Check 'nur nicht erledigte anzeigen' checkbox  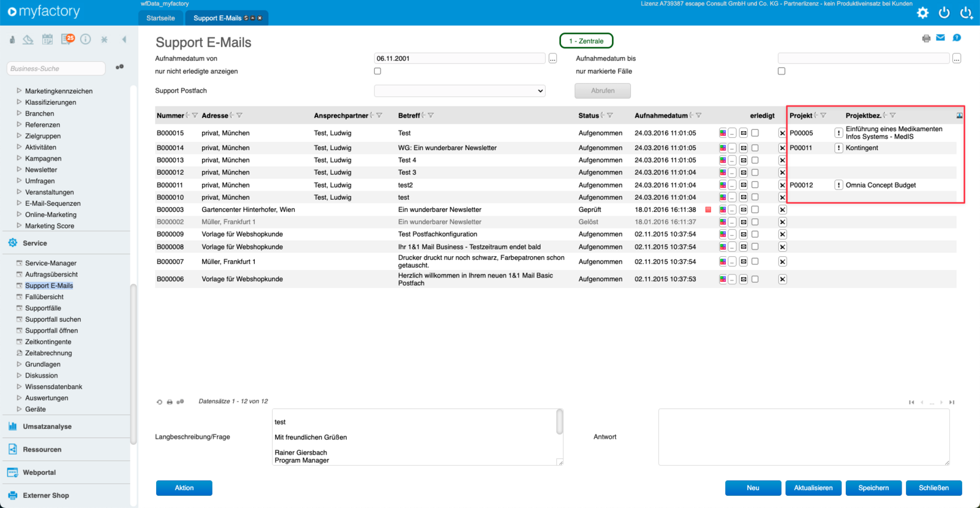(x=377, y=71)
